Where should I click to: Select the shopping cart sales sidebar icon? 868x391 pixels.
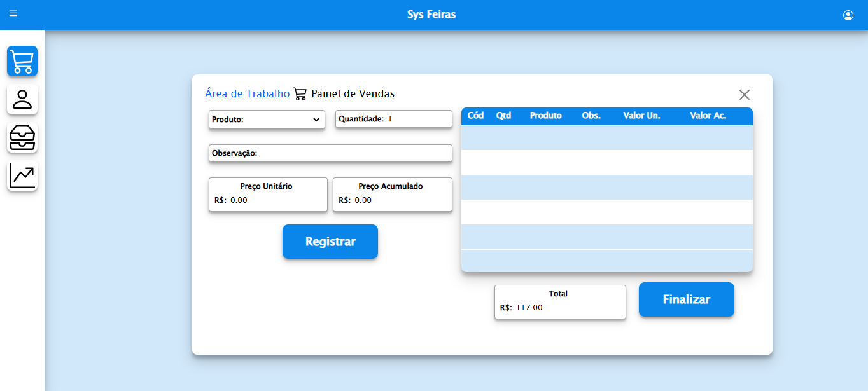22,61
